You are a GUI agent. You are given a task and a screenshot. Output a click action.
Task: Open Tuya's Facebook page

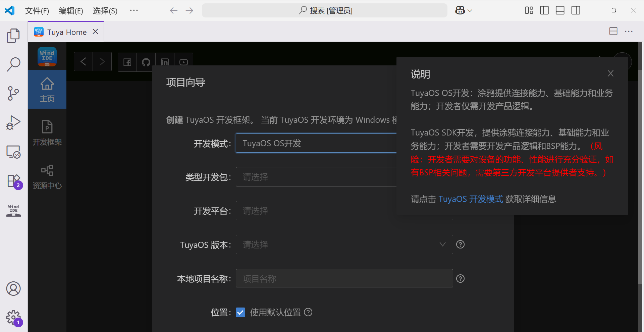tap(127, 62)
